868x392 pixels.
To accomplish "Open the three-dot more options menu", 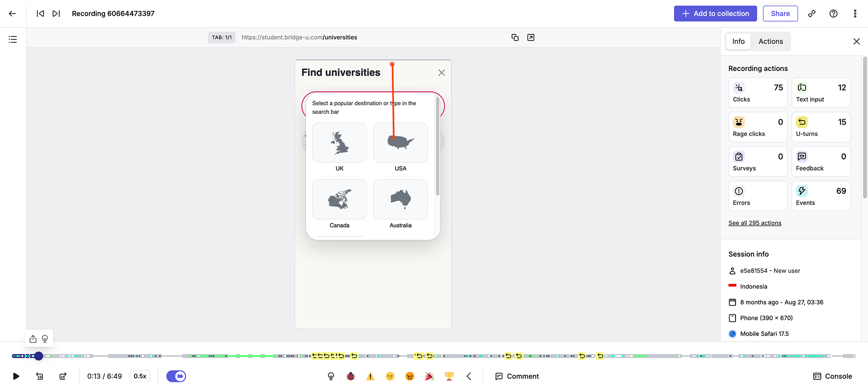I will [855, 14].
